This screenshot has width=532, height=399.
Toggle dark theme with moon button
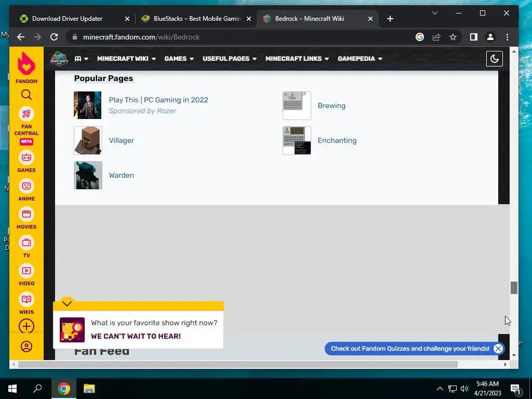click(x=495, y=59)
